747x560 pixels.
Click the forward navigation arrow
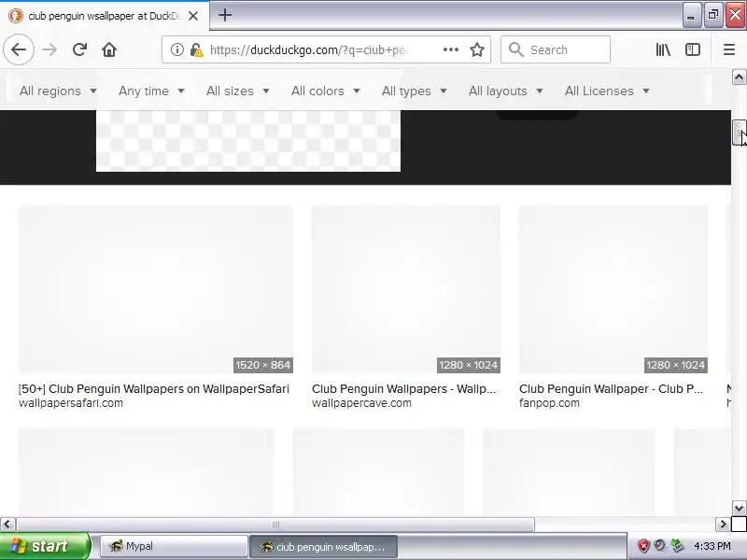point(49,49)
